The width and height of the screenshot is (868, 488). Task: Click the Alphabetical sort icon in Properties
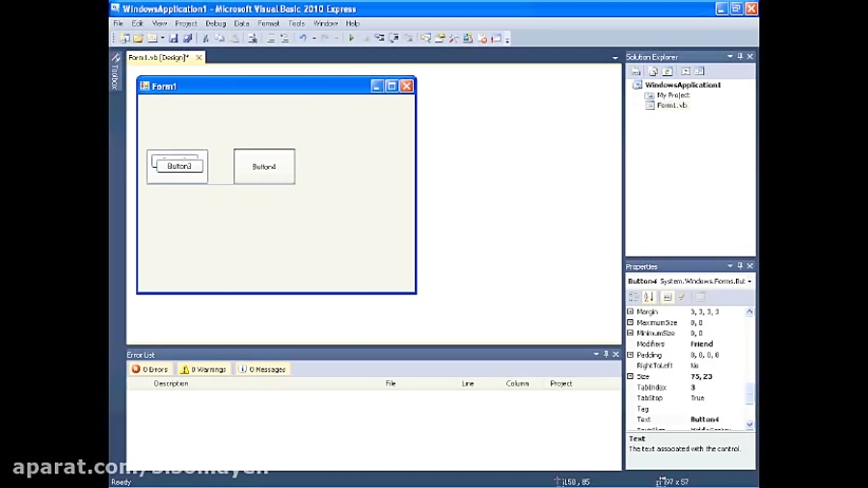(x=649, y=297)
